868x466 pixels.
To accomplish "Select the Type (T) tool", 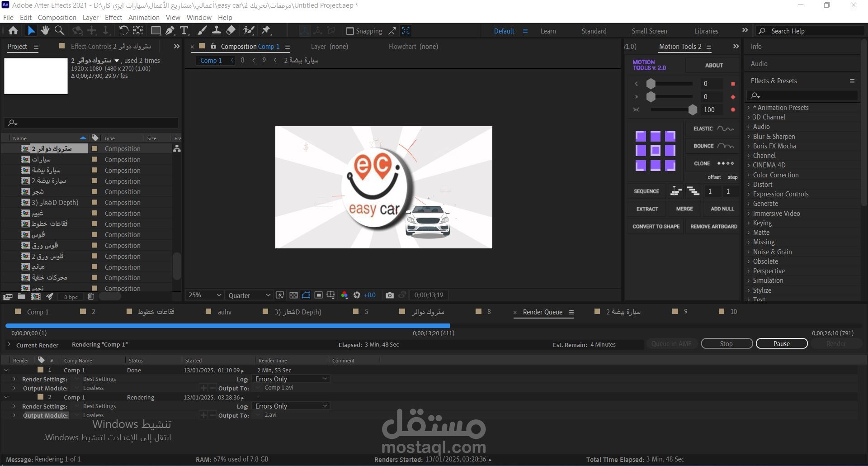I will coord(184,31).
